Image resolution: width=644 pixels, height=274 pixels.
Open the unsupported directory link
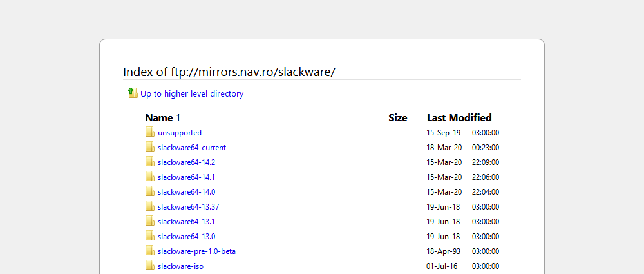(x=180, y=133)
